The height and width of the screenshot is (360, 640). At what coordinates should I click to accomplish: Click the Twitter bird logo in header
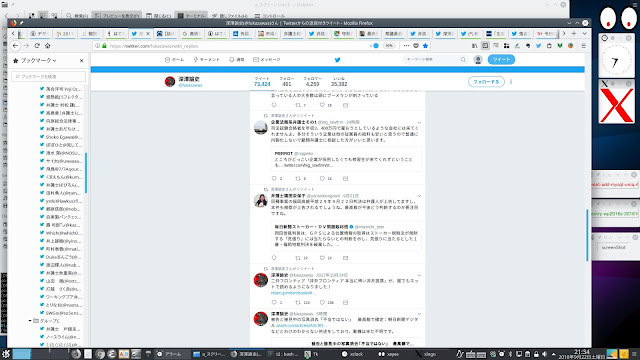[338, 60]
